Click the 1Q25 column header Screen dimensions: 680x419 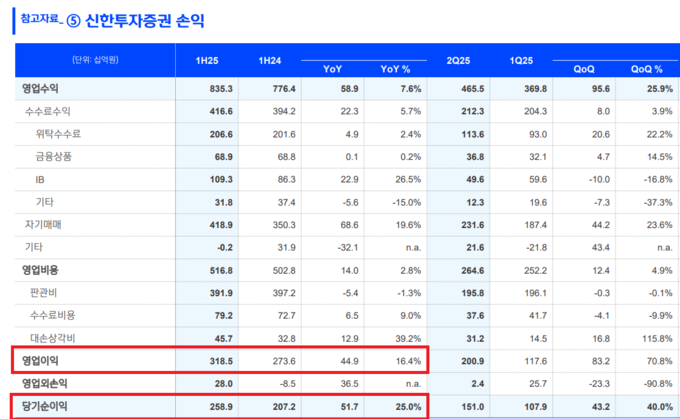click(521, 61)
